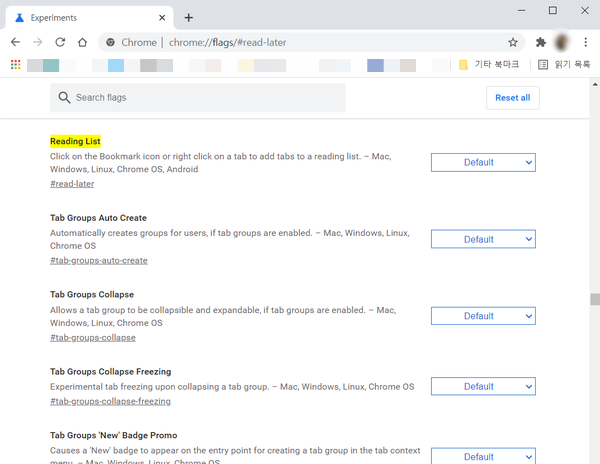Screen dimensions: 600x464
Task: Click Tab Groups 'New' Badge Promo heading
Action: [114, 435]
